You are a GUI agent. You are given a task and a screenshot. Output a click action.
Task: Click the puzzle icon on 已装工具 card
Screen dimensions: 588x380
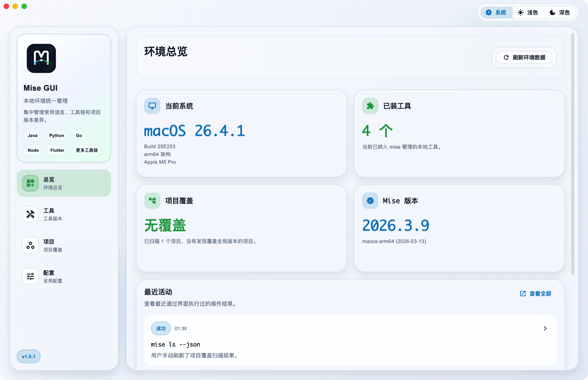[x=370, y=106]
